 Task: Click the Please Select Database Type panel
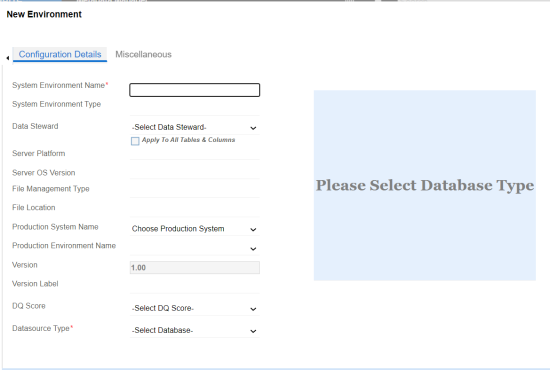(x=425, y=185)
